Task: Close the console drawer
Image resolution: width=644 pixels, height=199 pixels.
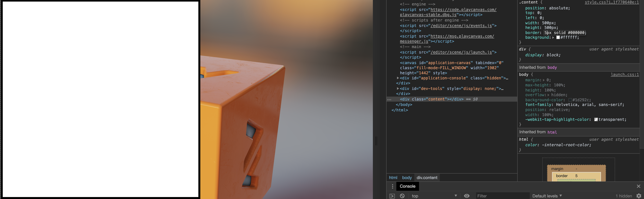Action: [639, 186]
